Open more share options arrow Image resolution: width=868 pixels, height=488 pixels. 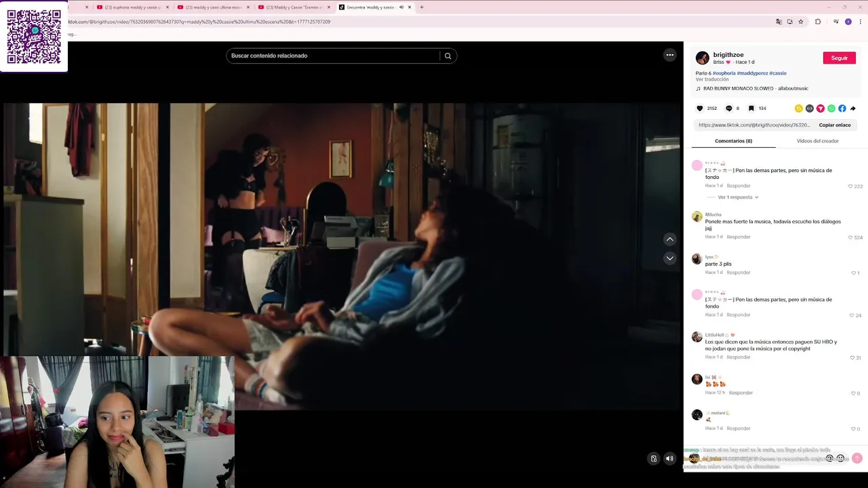coord(853,108)
